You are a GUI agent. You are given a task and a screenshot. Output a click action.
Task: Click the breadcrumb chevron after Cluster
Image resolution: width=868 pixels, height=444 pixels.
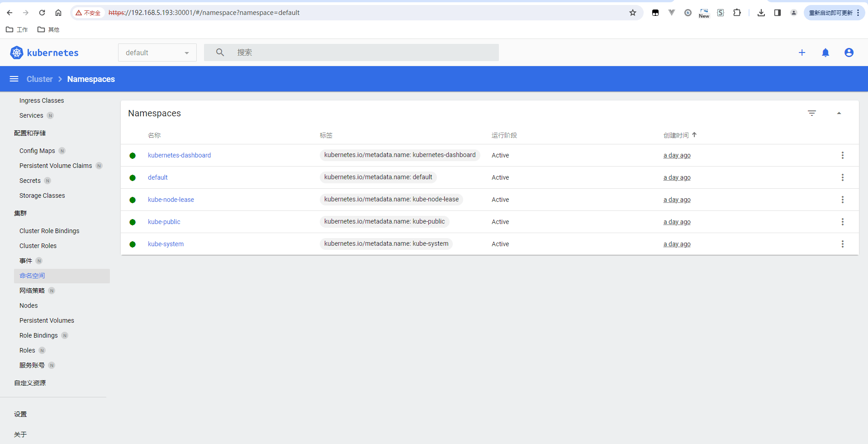(60, 79)
